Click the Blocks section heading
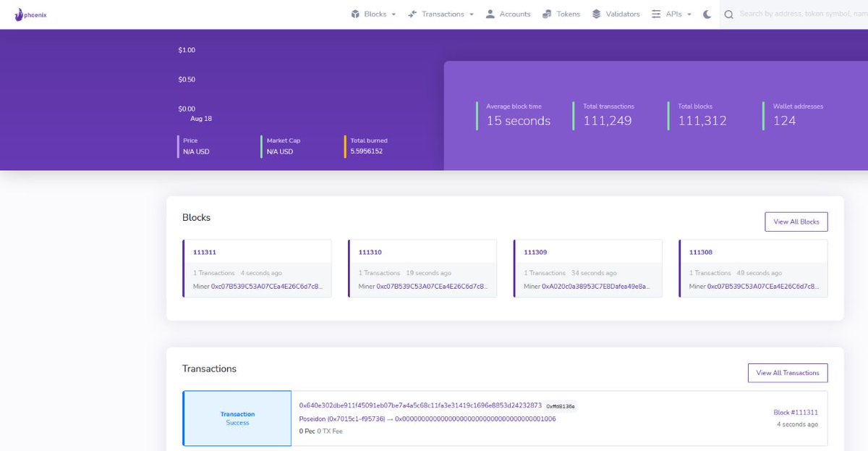Image resolution: width=868 pixels, height=451 pixels. click(197, 217)
